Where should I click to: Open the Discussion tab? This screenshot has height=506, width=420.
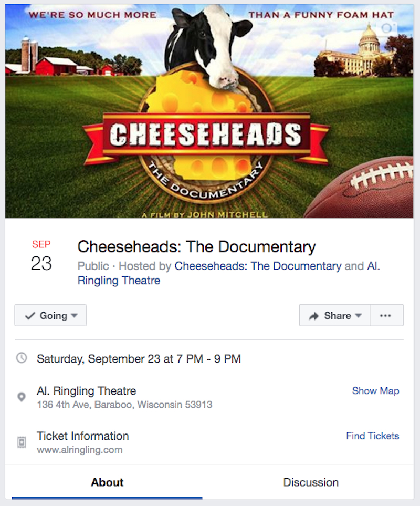311,482
